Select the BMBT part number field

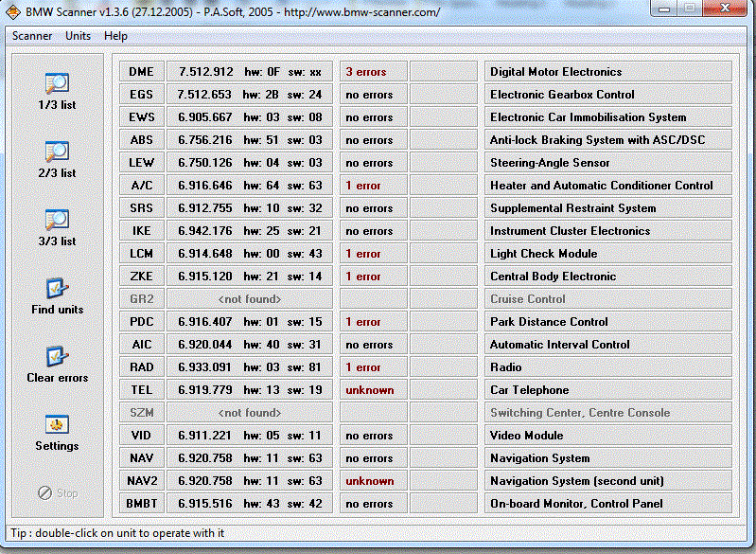pyautogui.click(x=250, y=504)
